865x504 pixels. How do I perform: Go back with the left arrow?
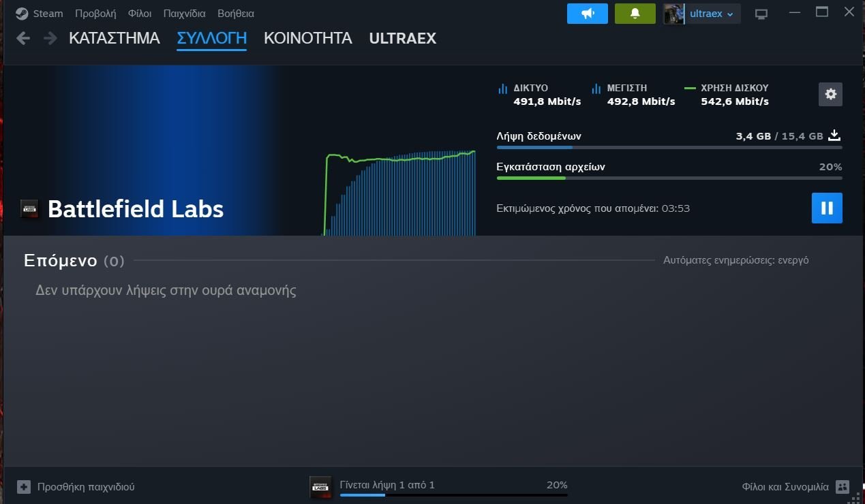[23, 38]
